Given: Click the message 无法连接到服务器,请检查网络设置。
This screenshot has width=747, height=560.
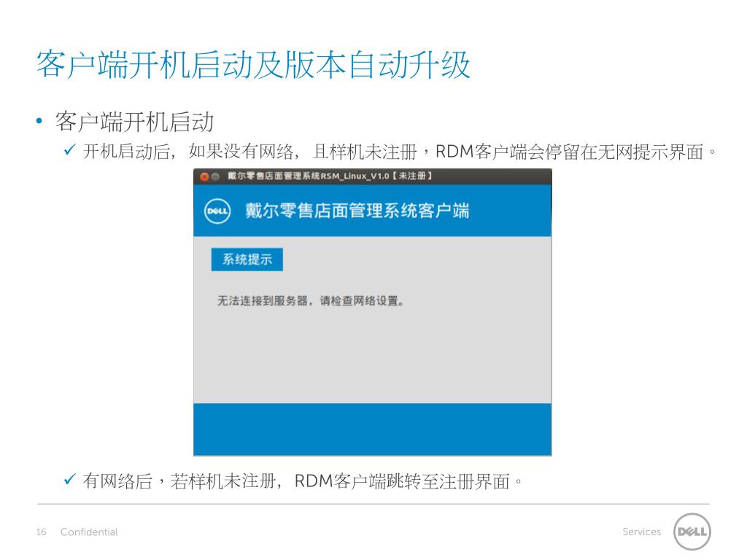Looking at the screenshot, I should [311, 301].
